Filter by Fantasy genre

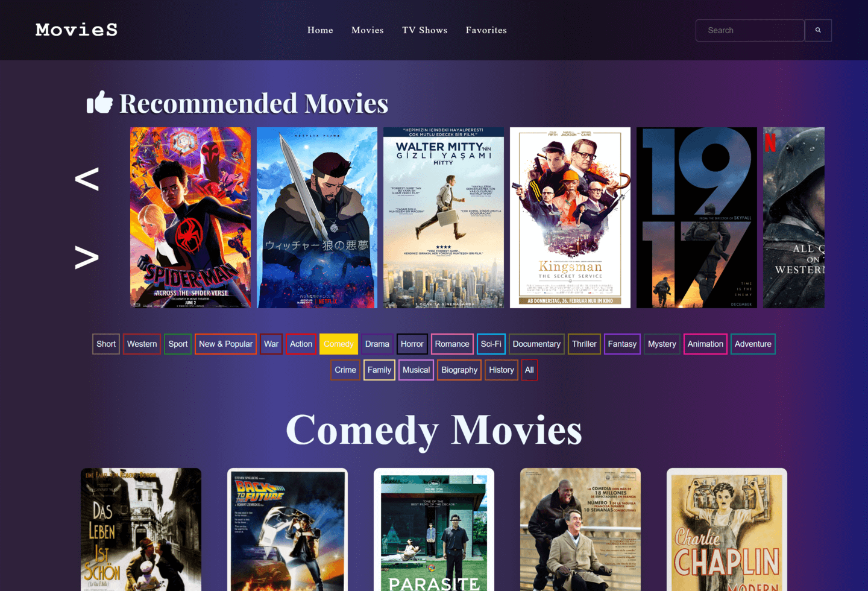(622, 344)
